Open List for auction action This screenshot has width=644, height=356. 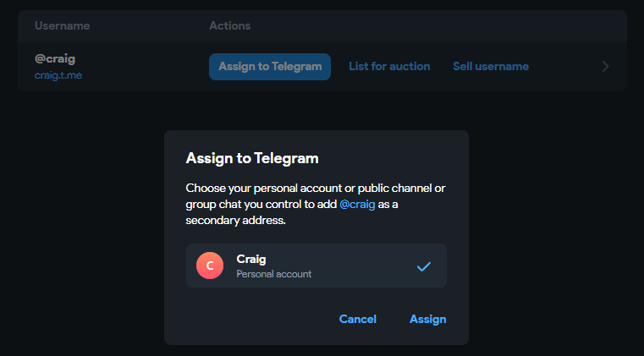(389, 66)
